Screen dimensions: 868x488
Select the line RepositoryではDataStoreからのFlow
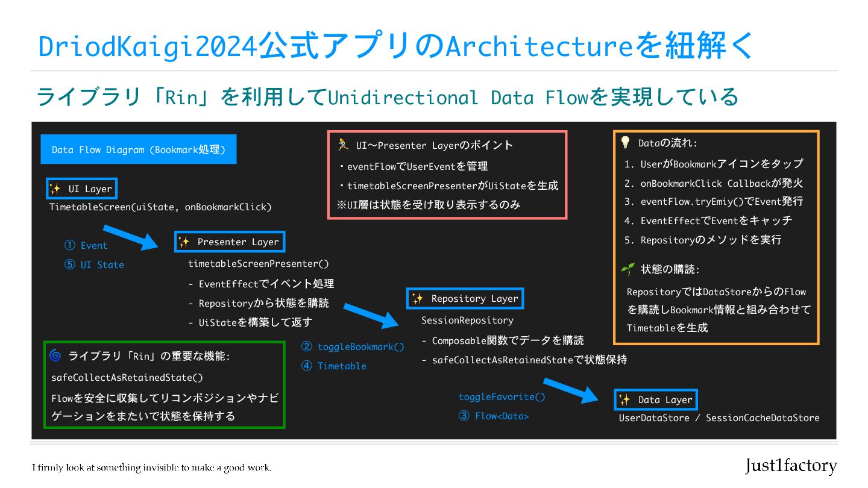tap(716, 292)
